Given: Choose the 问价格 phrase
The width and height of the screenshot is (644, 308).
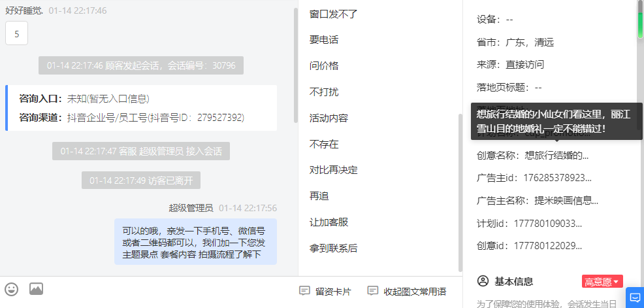Looking at the screenshot, I should point(324,66).
